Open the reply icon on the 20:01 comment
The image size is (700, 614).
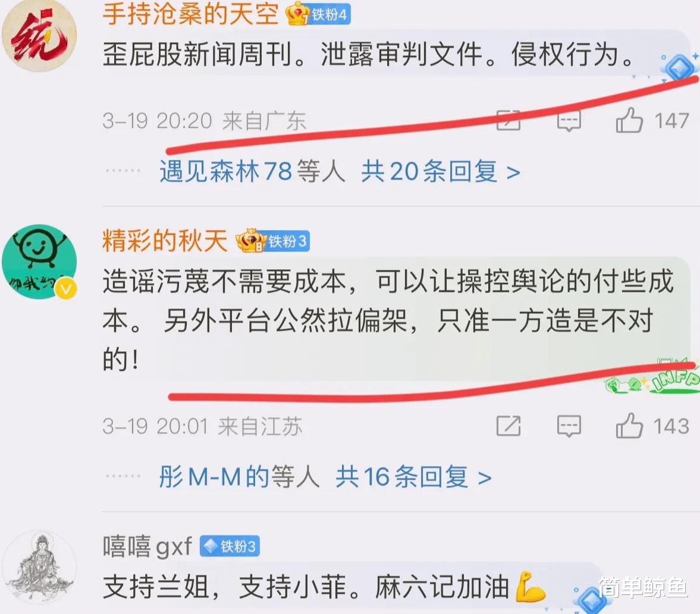click(569, 426)
